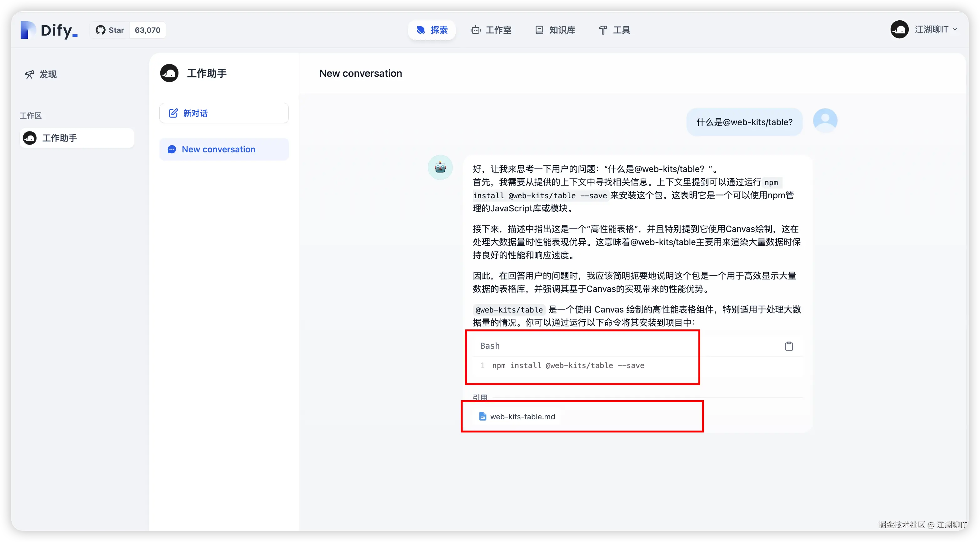Switch to the 探索 tab

pos(432,30)
